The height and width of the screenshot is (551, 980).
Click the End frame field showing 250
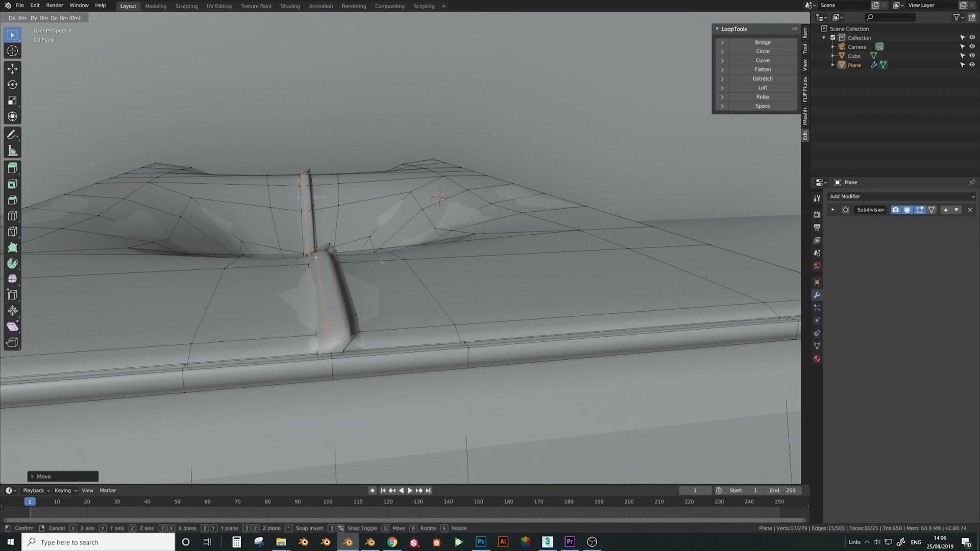[782, 490]
